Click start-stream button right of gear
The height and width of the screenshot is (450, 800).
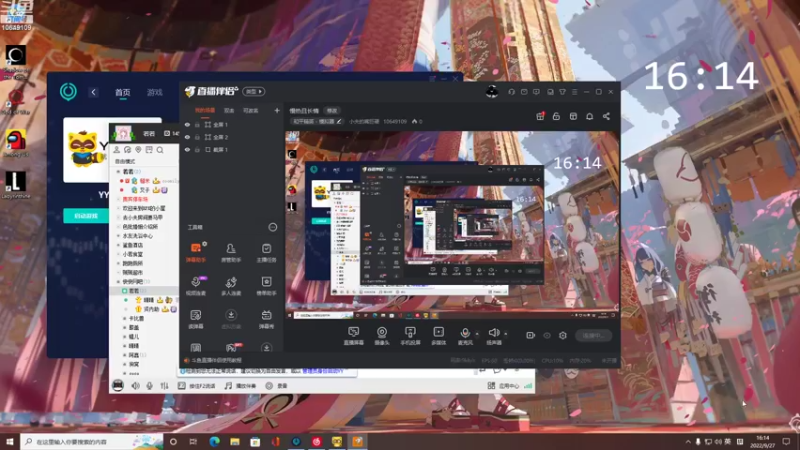click(594, 335)
